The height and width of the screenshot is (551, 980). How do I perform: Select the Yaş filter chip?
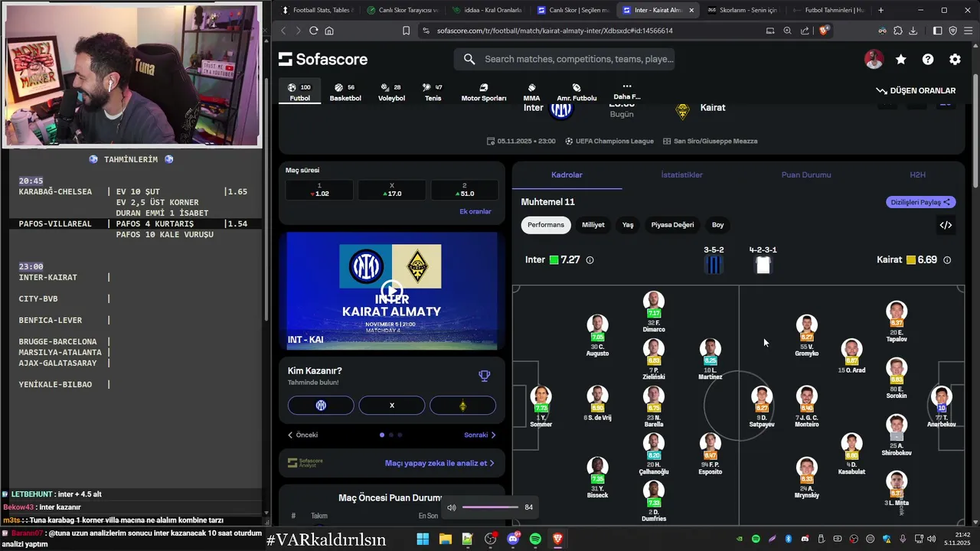[x=628, y=225]
